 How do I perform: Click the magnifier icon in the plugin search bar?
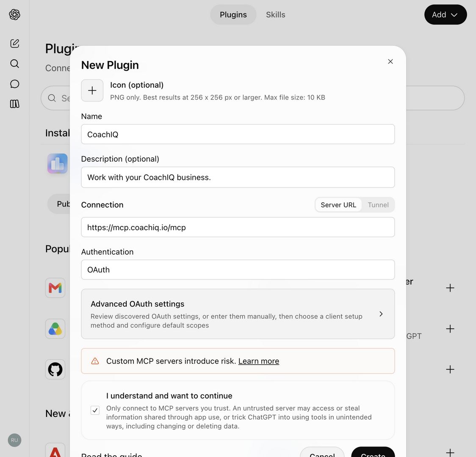(x=52, y=98)
